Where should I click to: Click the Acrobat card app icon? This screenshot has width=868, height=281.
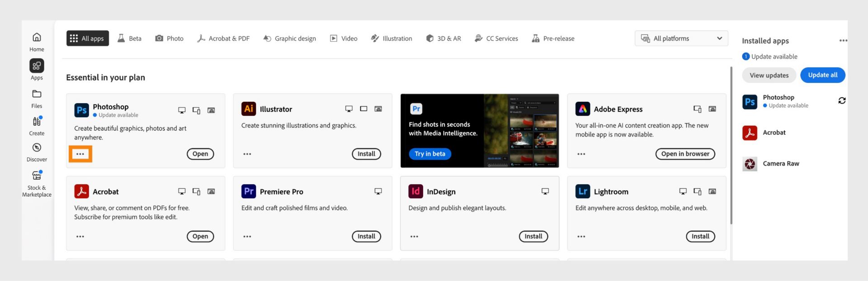click(x=82, y=191)
